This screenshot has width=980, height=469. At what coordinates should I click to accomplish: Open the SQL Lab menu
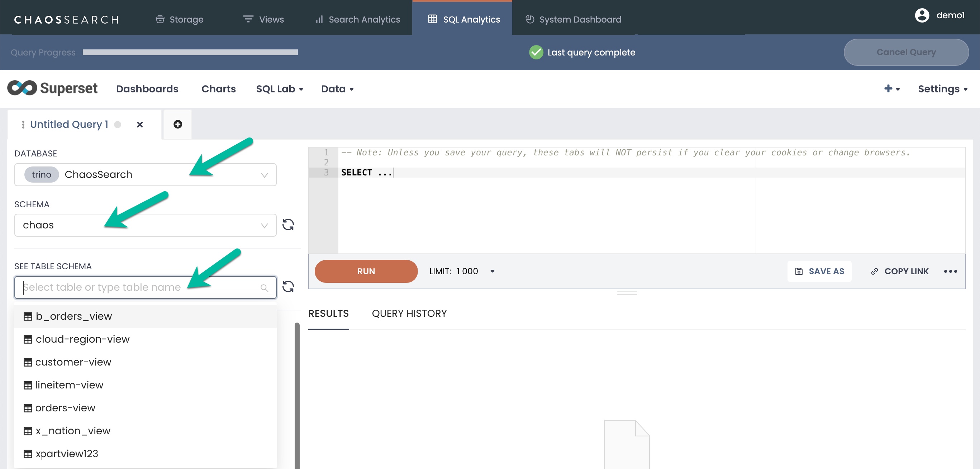279,89
